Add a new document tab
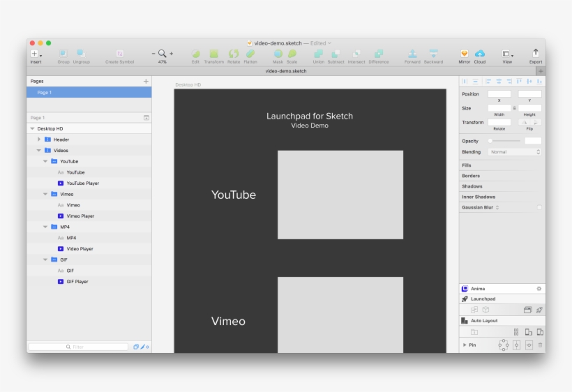Image resolution: width=572 pixels, height=392 pixels. (541, 71)
